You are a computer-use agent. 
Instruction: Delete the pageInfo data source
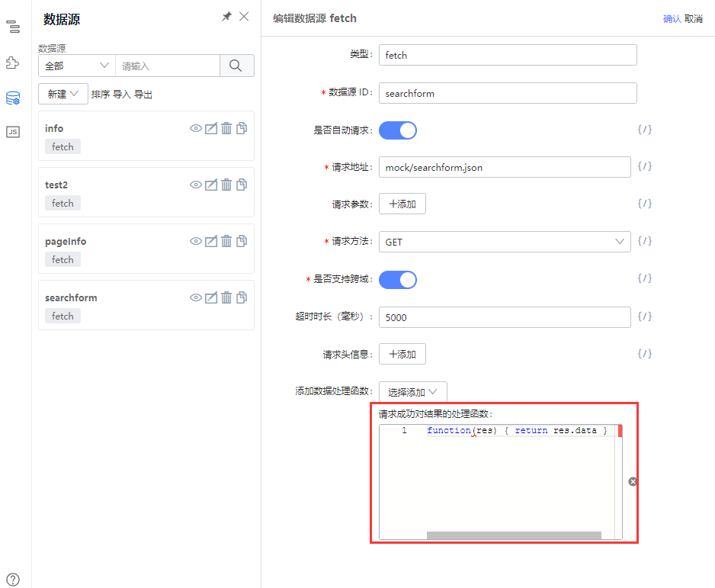click(226, 241)
